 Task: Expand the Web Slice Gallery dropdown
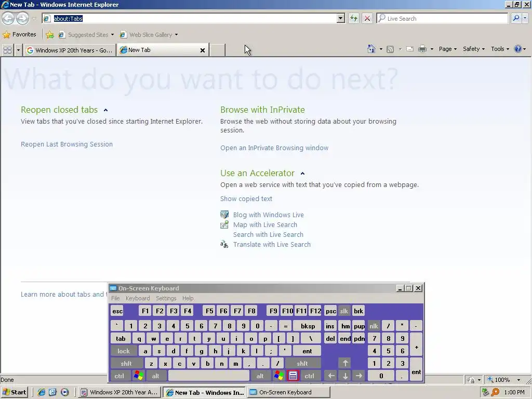coord(176,35)
